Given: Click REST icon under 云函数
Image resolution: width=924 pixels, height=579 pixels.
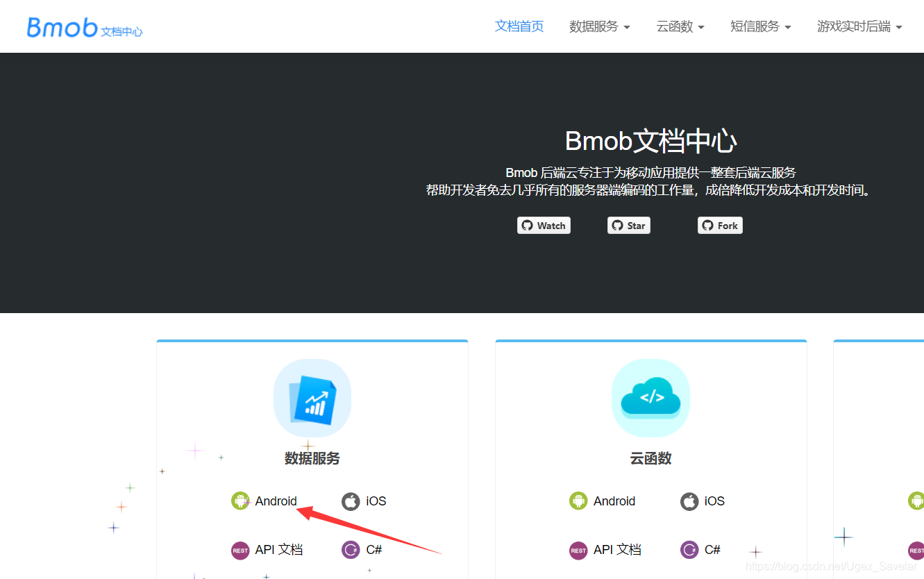Looking at the screenshot, I should [x=578, y=551].
